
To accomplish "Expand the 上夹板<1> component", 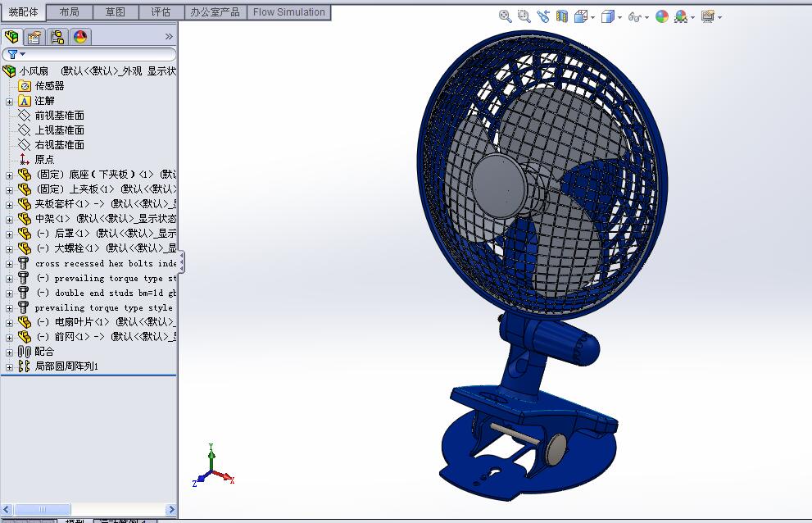I will (9, 190).
